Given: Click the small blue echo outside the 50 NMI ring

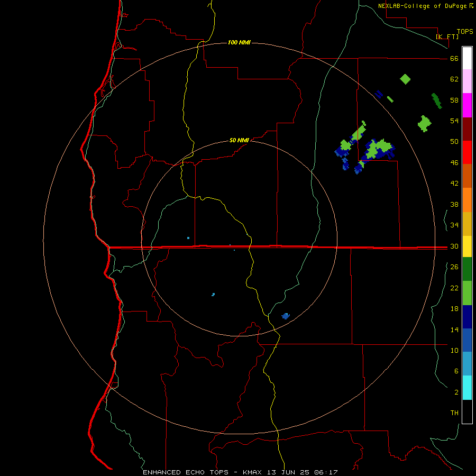Looking at the screenshot, I should point(286,316).
